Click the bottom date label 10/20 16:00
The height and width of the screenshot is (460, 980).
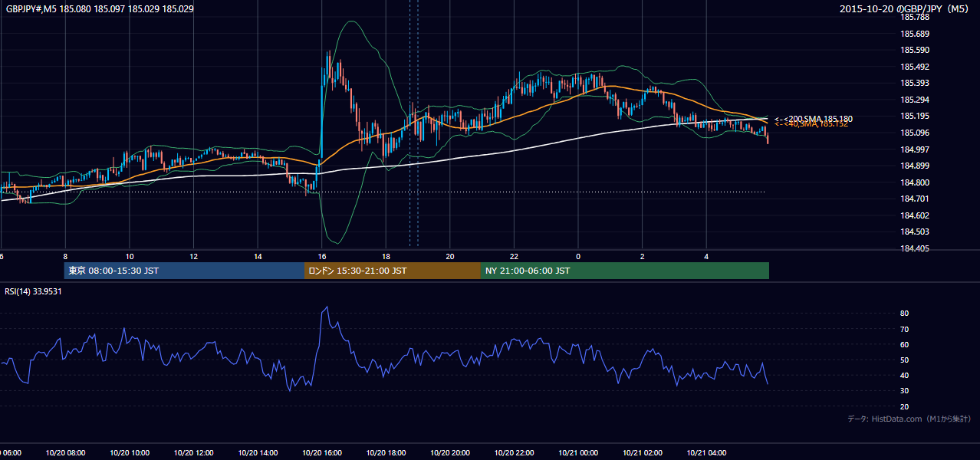(322, 453)
